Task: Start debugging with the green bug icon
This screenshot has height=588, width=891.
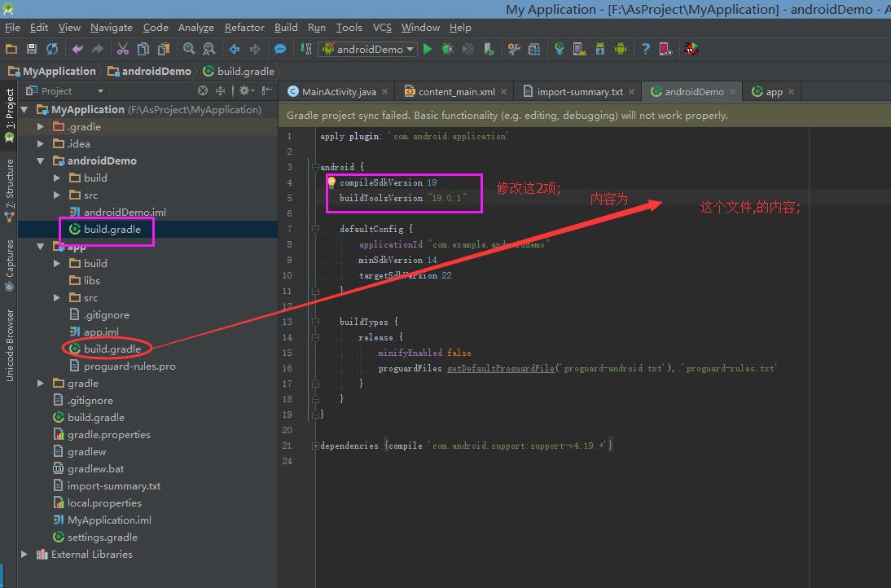Action: (448, 50)
